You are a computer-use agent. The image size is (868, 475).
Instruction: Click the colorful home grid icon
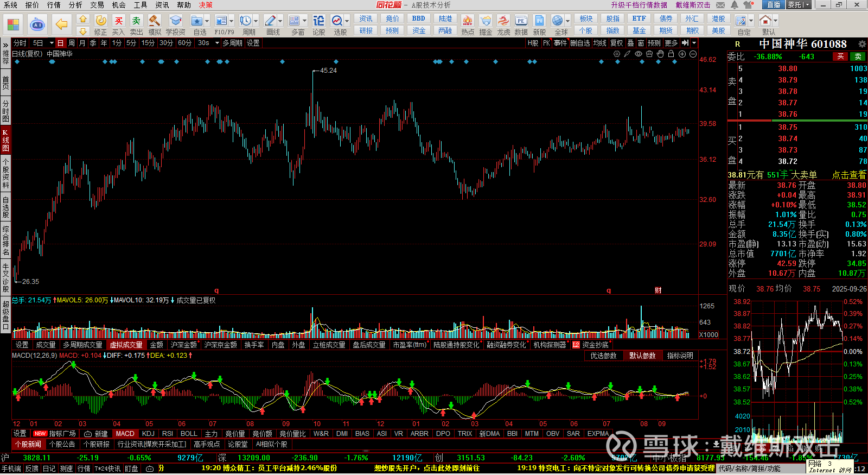click(13, 24)
